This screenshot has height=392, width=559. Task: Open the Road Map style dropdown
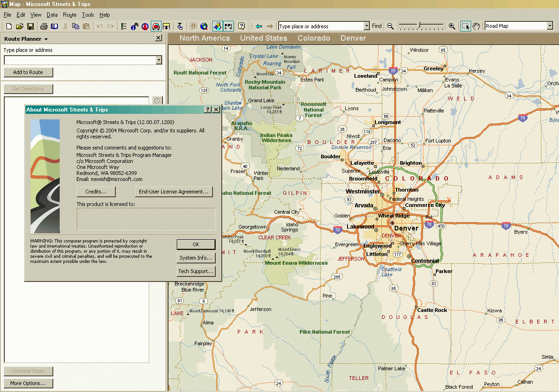coord(550,26)
